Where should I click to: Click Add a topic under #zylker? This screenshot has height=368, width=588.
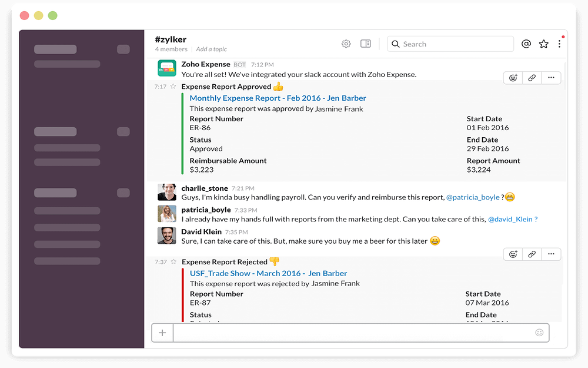[211, 49]
